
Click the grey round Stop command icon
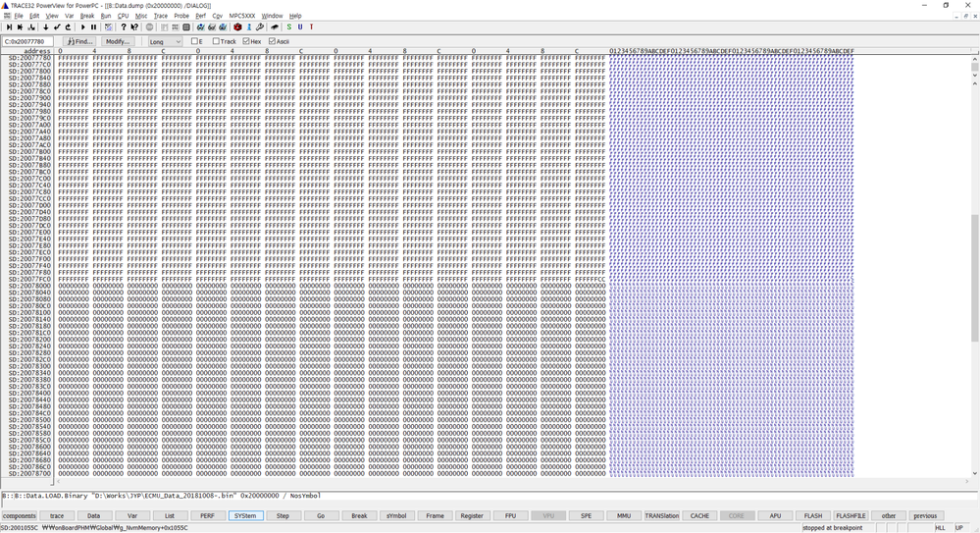pos(149,27)
